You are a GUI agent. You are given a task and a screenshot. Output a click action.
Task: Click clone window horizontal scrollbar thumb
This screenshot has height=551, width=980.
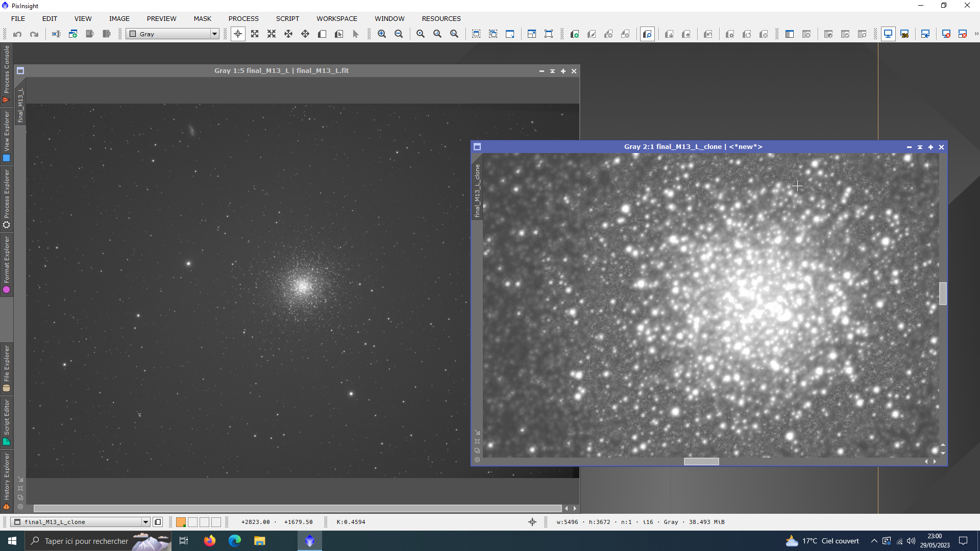coord(701,462)
